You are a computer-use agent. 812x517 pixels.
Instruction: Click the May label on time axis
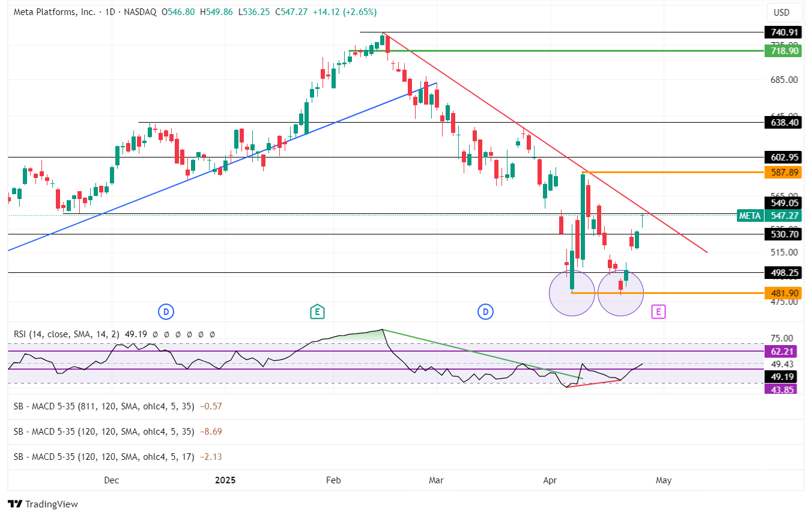click(x=664, y=480)
